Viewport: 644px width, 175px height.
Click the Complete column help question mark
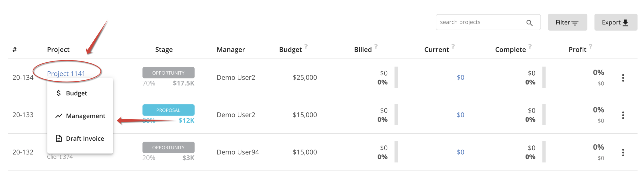pos(530,46)
